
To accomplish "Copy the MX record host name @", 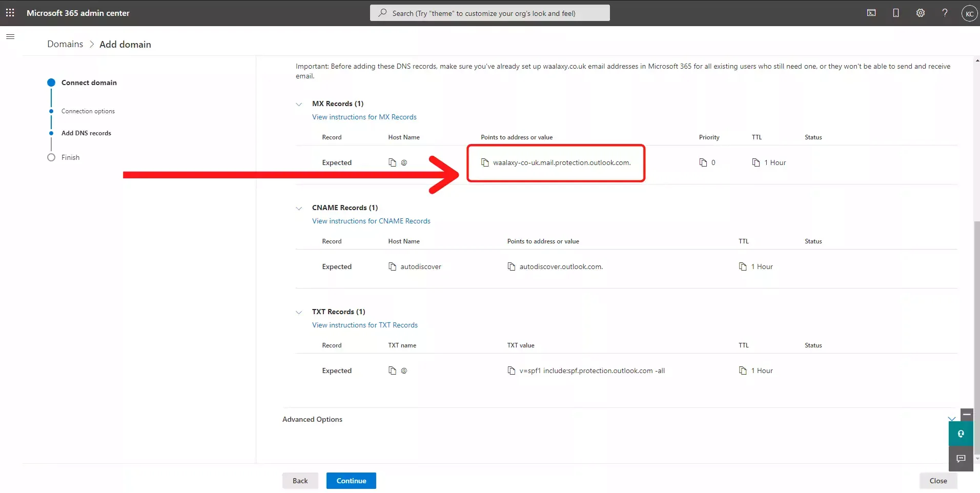I will [x=393, y=162].
